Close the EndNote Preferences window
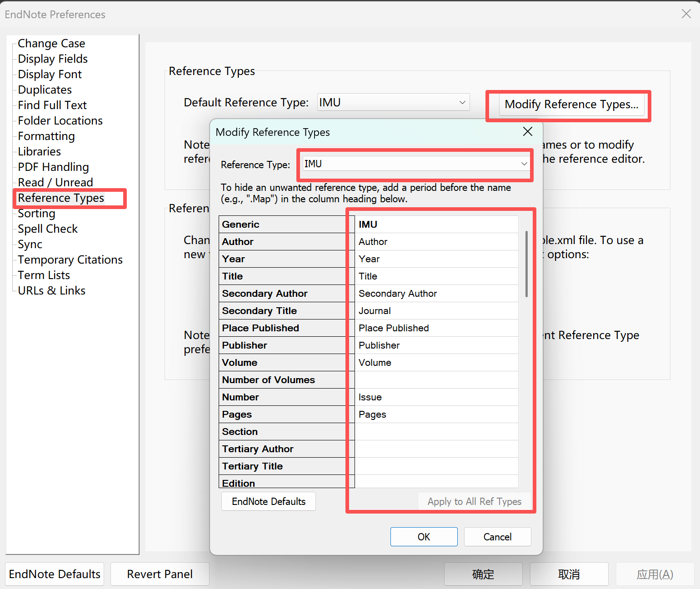This screenshot has width=700, height=589. coord(686,14)
